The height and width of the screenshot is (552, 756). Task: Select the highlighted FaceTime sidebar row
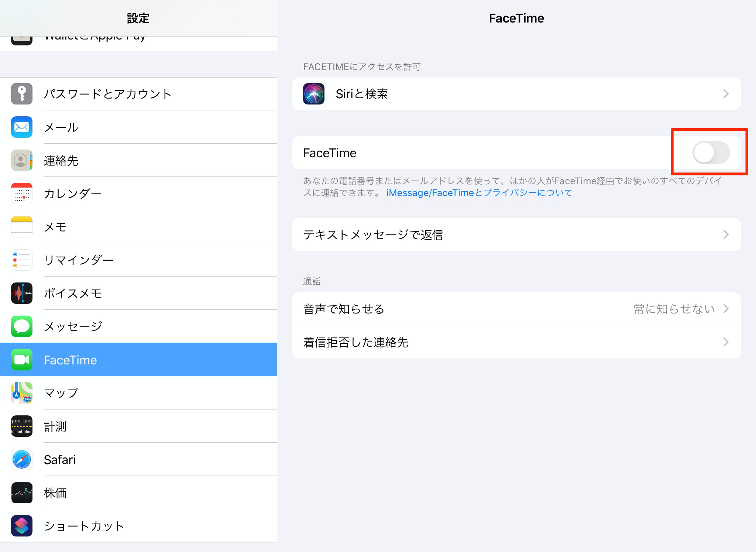tap(138, 360)
